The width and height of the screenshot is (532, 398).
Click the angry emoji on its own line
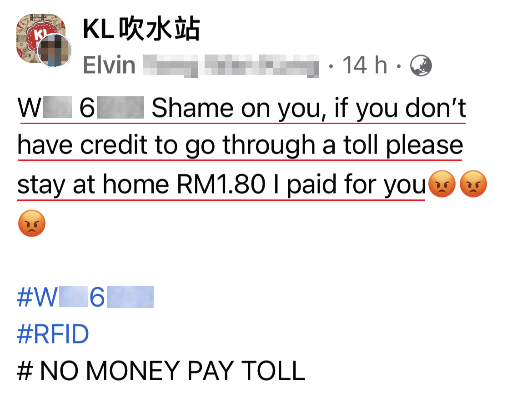pos(31,224)
